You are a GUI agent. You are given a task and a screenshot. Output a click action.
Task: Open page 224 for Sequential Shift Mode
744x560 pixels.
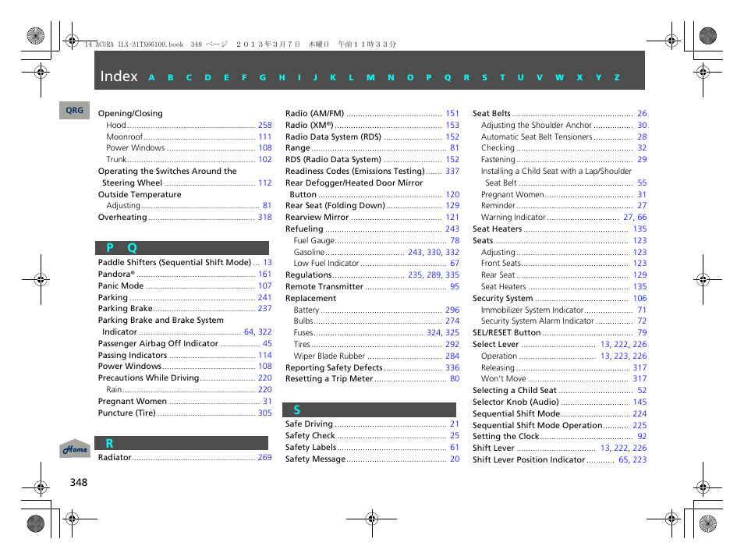(x=639, y=413)
